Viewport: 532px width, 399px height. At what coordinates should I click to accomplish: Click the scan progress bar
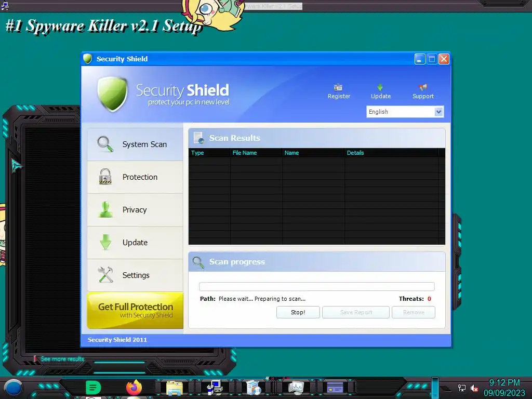coord(316,286)
